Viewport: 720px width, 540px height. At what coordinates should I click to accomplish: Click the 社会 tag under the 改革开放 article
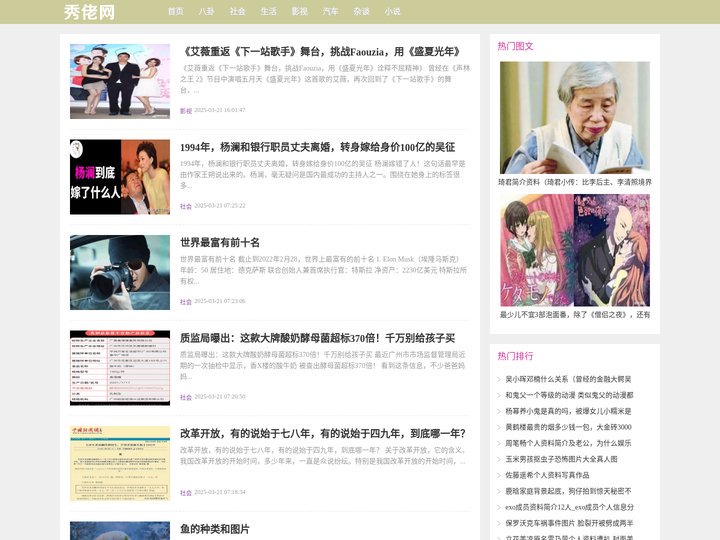[186, 493]
